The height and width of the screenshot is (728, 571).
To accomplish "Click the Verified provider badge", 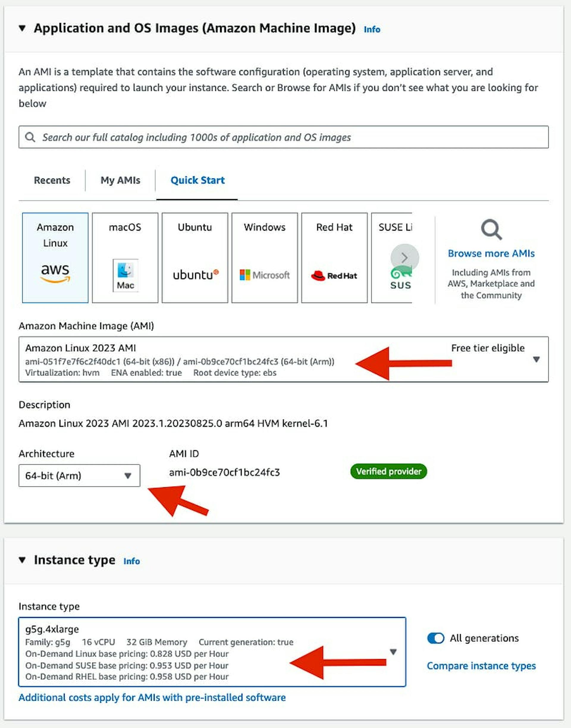I will pos(388,472).
